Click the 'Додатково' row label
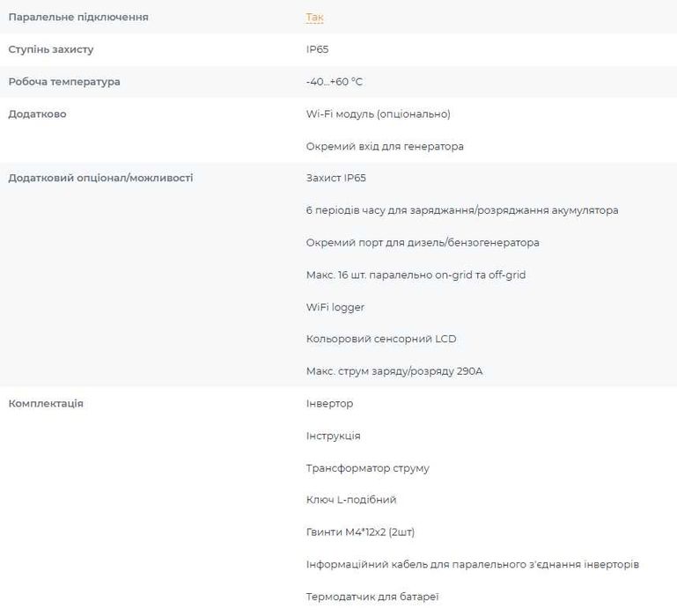The height and width of the screenshot is (616, 677). pos(38,114)
